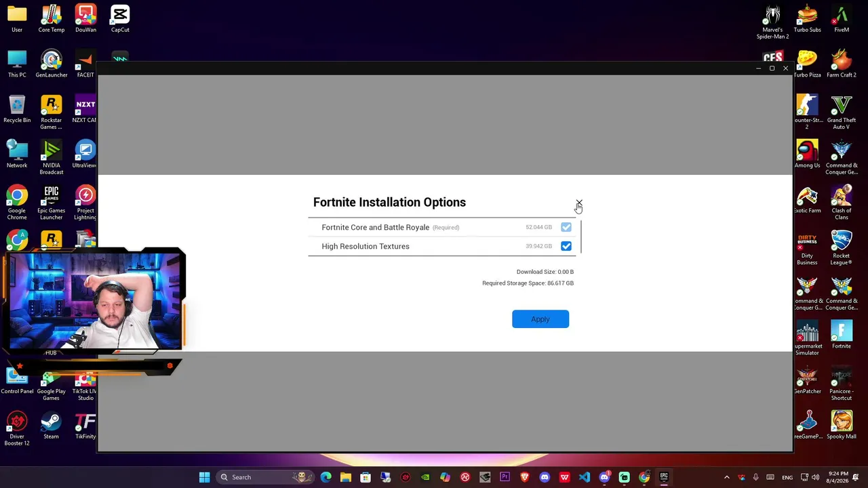Image resolution: width=868 pixels, height=488 pixels.
Task: Close the Epic Games Launcher window
Action: (785, 68)
